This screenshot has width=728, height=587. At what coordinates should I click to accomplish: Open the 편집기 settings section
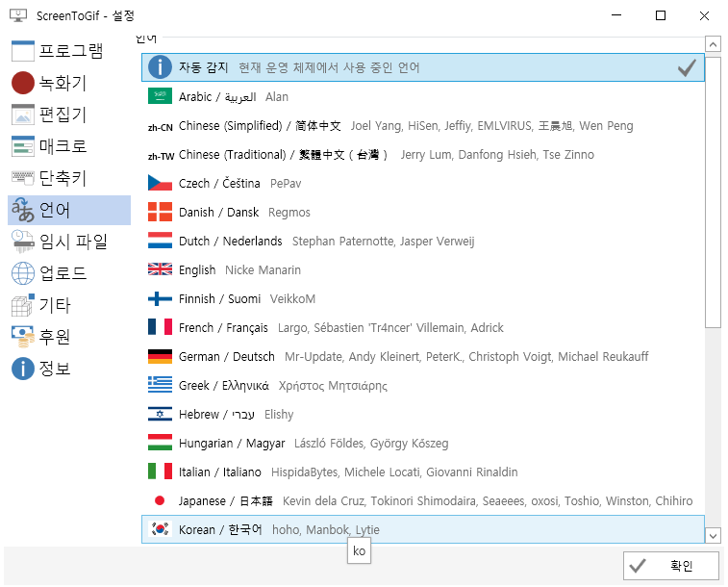tap(69, 115)
